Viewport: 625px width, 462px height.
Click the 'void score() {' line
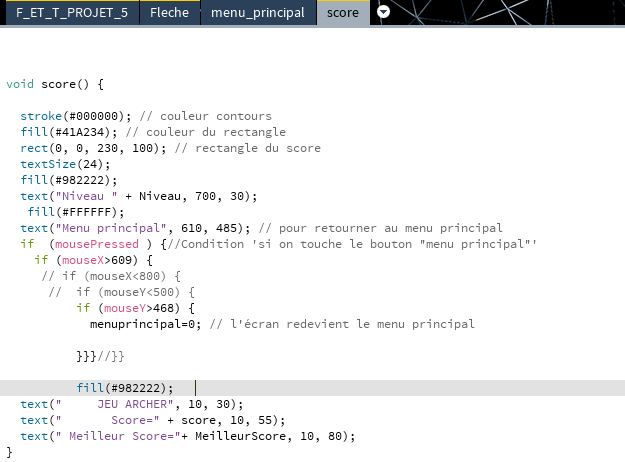coord(55,84)
